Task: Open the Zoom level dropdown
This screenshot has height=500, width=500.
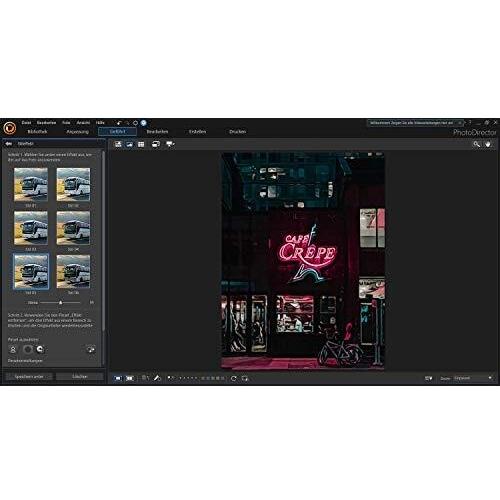Action: [473, 378]
